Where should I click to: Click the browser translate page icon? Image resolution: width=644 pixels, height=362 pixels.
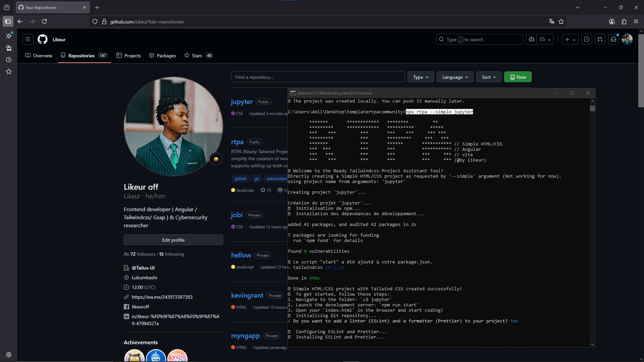tap(551, 22)
